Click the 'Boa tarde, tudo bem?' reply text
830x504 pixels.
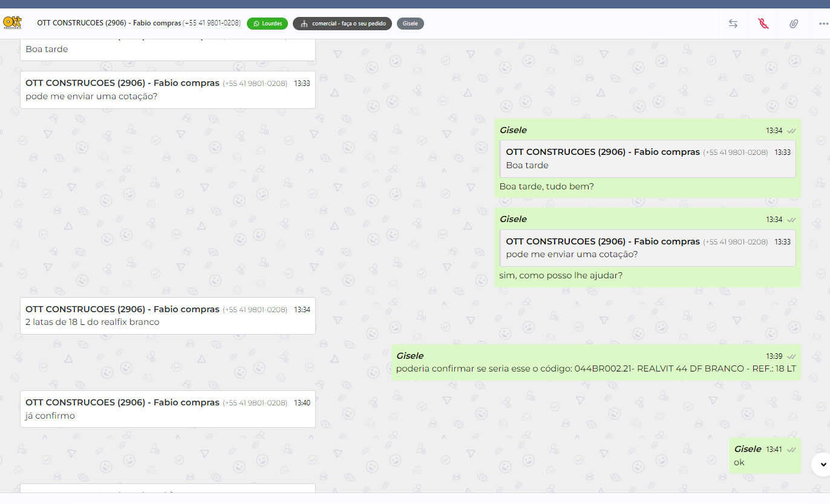click(546, 186)
